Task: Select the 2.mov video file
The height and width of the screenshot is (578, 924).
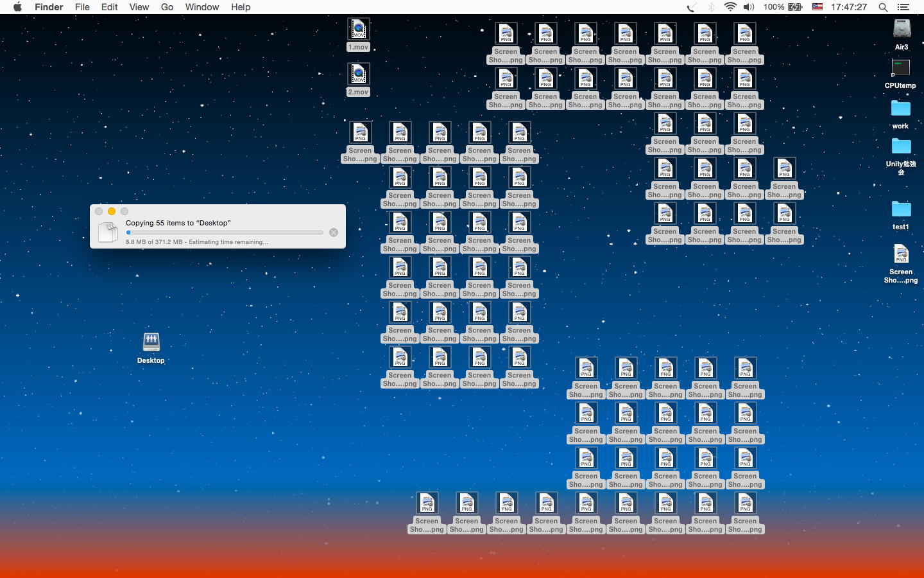Action: pyautogui.click(x=358, y=74)
